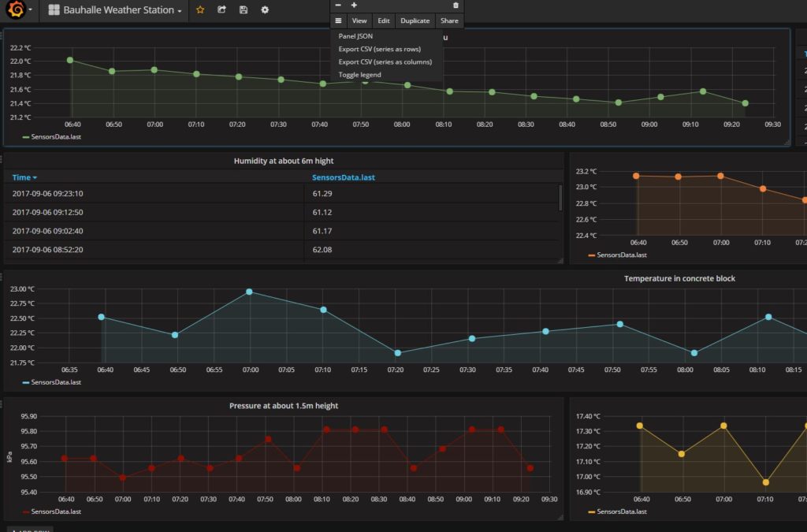The image size is (807, 532).
Task: Toggle cyan SensorsData.last legend entry
Action: 56,382
